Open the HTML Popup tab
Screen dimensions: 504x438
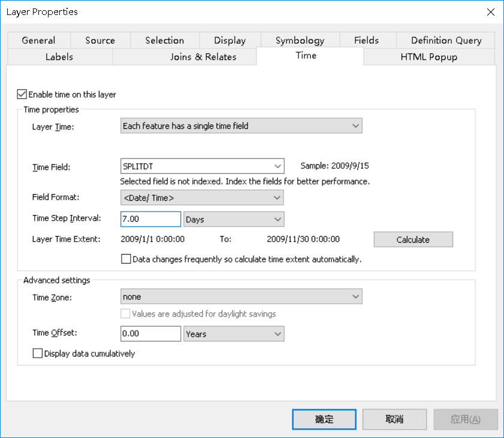[428, 56]
